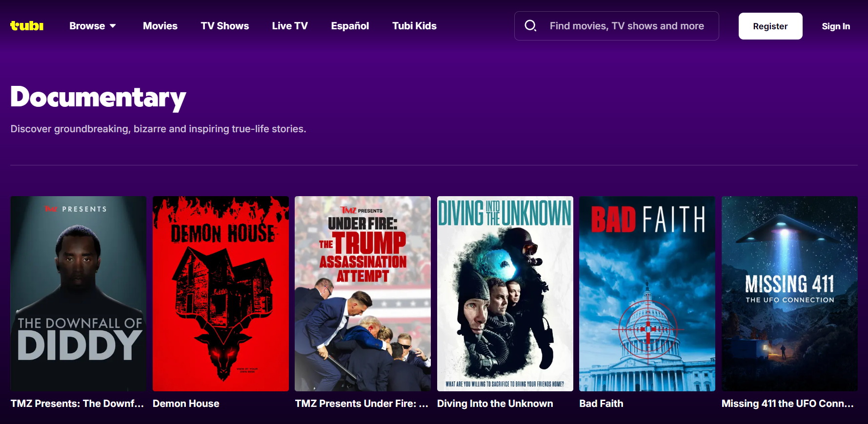Go to TV Shows
The height and width of the screenshot is (424, 868).
(225, 26)
